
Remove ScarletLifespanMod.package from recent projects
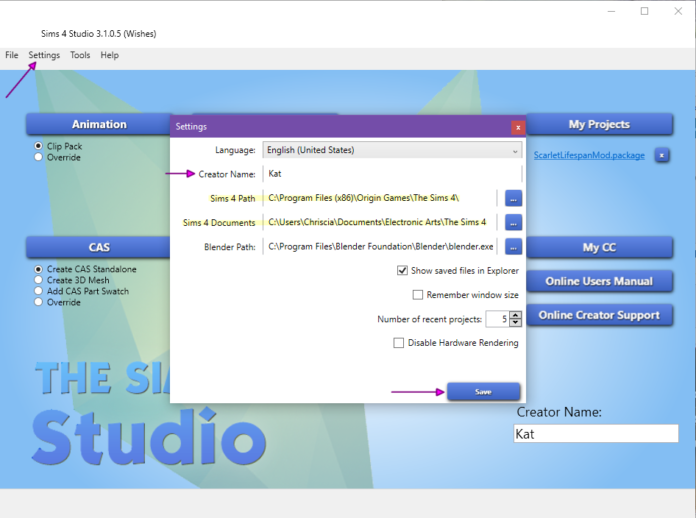click(x=662, y=155)
